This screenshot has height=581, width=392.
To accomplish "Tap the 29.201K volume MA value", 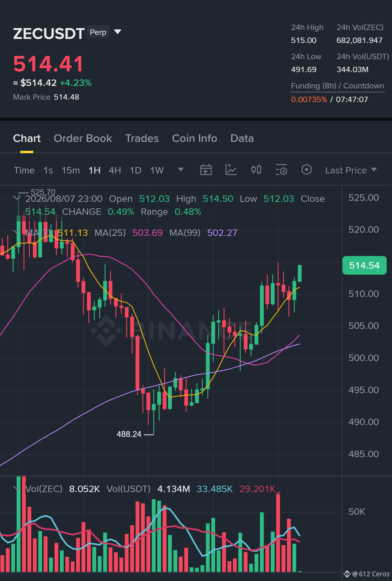I will [x=257, y=489].
